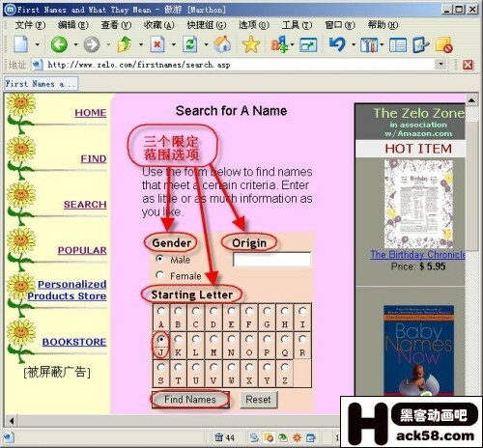Open the 收藏(A) menu

[x=159, y=25]
